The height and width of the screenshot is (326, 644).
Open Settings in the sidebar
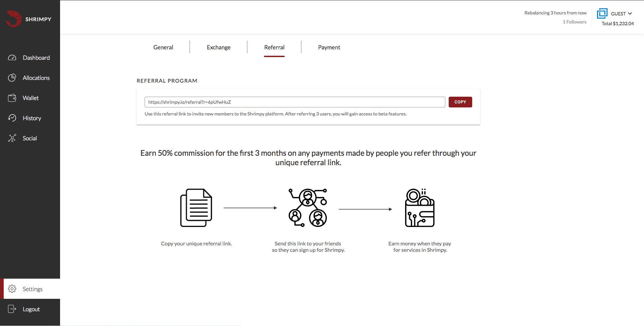pos(33,289)
